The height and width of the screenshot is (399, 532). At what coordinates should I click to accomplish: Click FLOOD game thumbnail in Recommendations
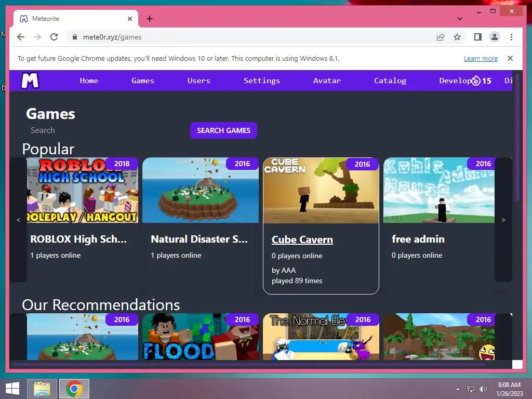click(201, 336)
